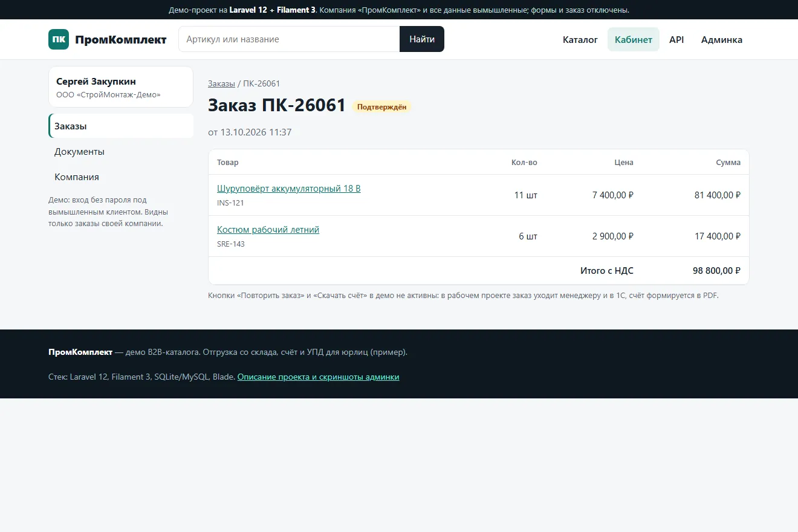Image resolution: width=798 pixels, height=532 pixels.
Task: Click the Заказ ПК-26061 heading
Action: coord(277,106)
